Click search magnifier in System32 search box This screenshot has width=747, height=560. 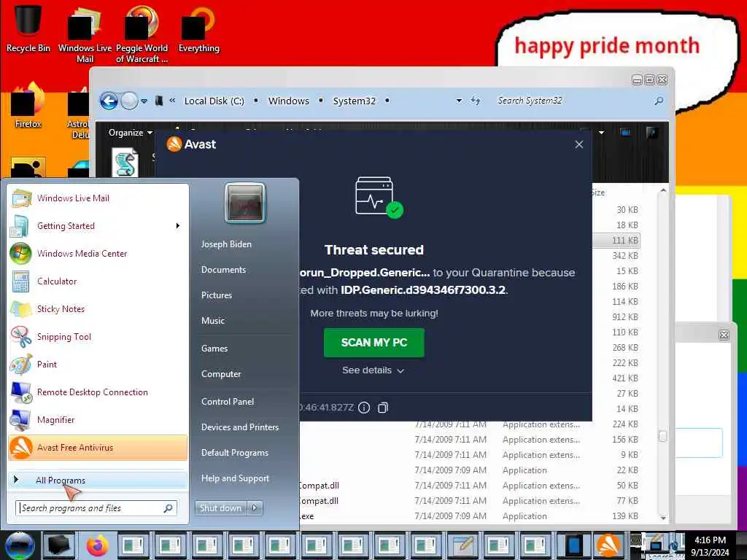[x=659, y=101]
